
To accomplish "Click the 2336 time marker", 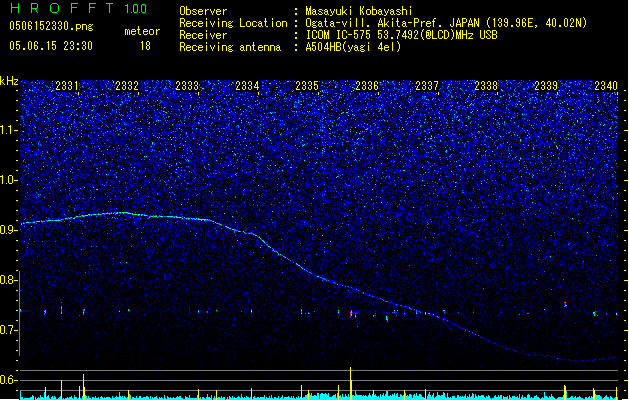I will (367, 86).
